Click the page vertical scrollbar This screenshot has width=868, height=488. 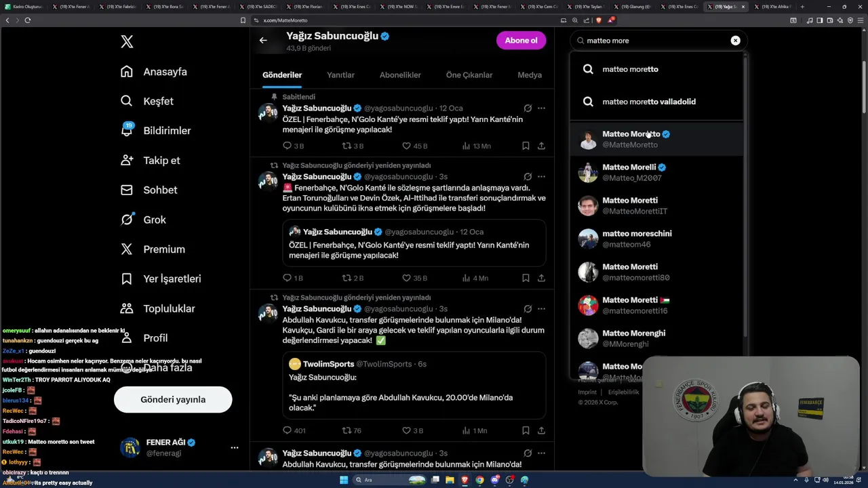click(x=864, y=87)
